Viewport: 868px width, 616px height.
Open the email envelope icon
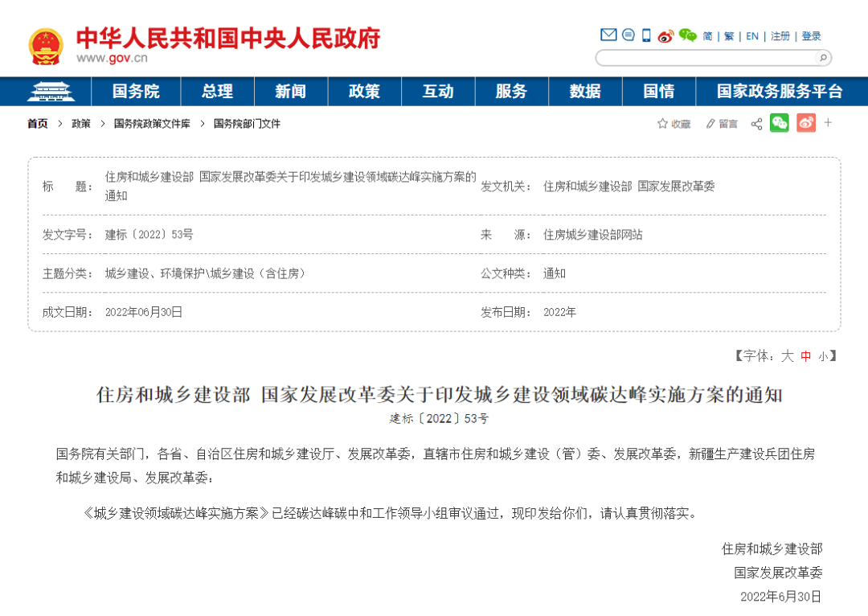click(608, 35)
